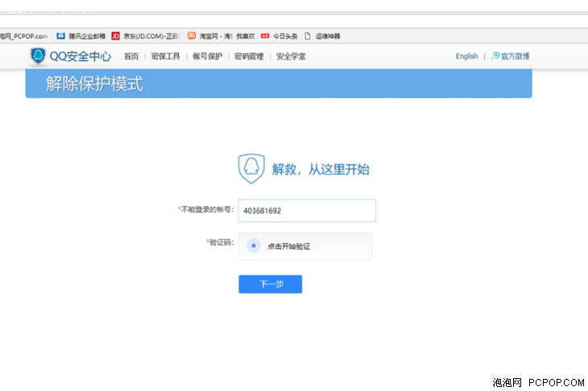The image size is (588, 391).
Task: Click the QQ penguin shield icon
Action: pos(251,169)
